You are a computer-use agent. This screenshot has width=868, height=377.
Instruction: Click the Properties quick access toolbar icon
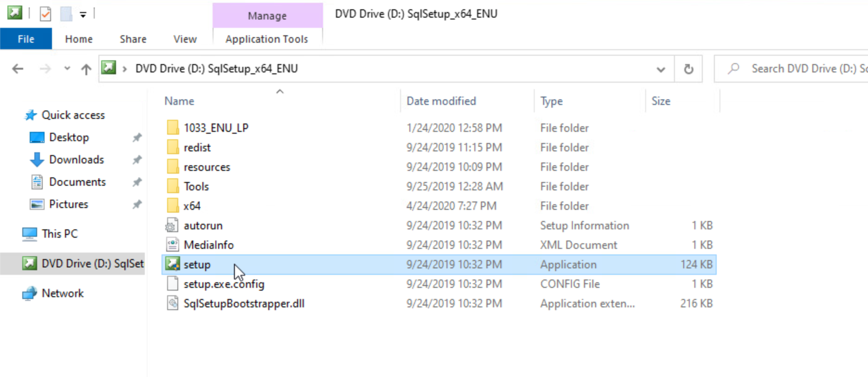click(x=45, y=14)
